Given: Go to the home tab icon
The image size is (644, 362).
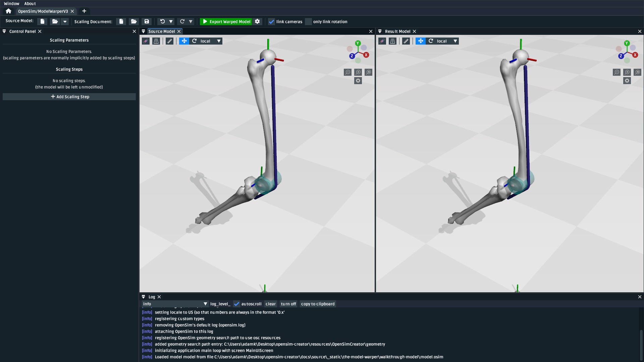Looking at the screenshot, I should pos(8,11).
